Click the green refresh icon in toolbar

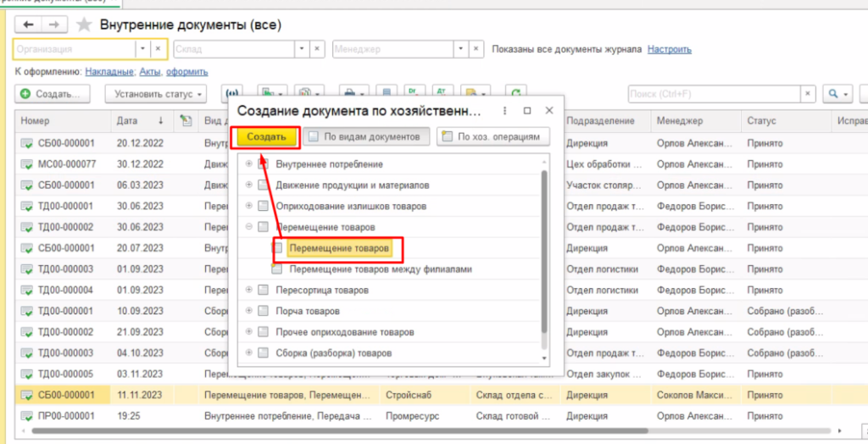point(514,93)
